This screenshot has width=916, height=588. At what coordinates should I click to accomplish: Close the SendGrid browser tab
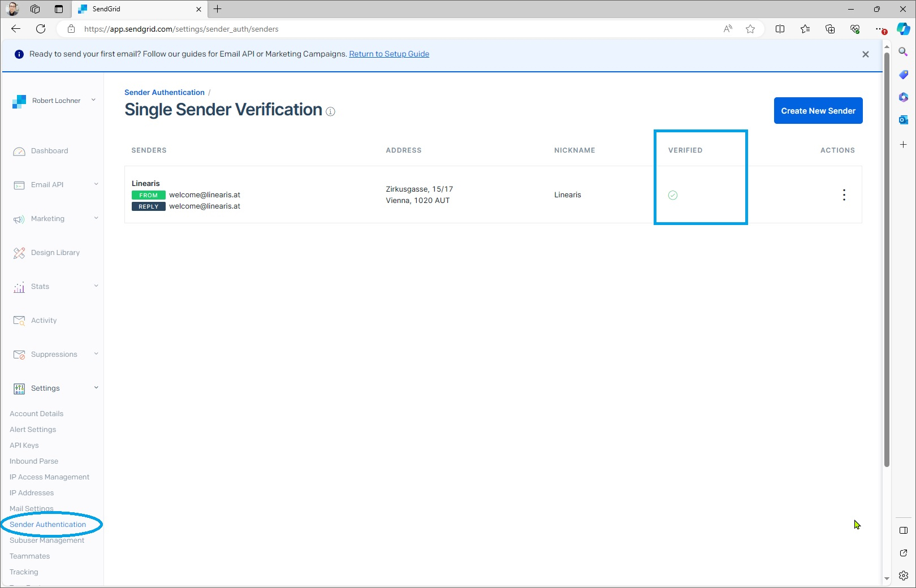(x=198, y=9)
